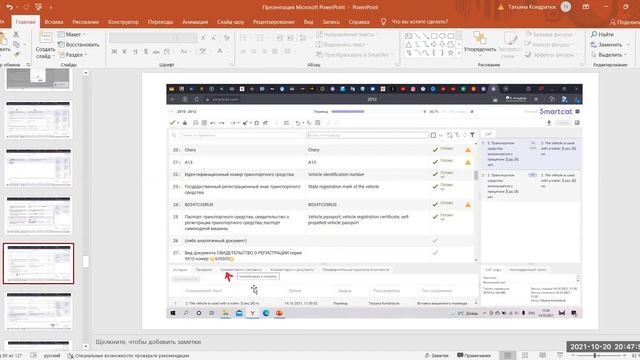Click the numbered list icon
Image resolution: width=640 pixels, height=360 pixels.
coord(261,38)
